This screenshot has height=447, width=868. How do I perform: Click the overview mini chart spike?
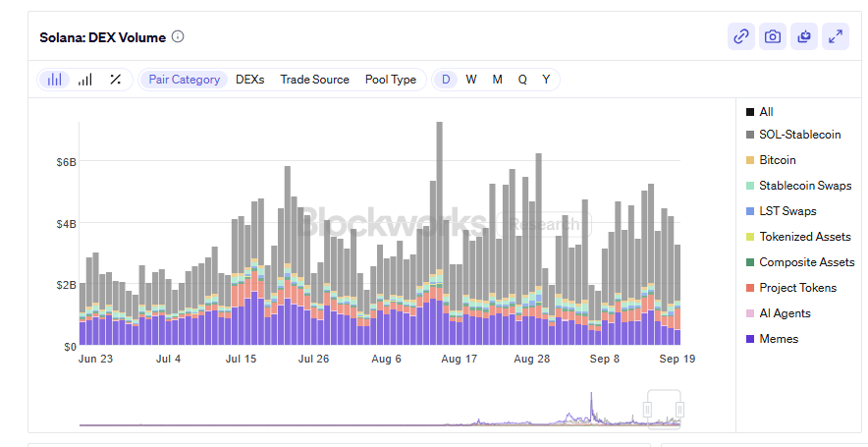click(591, 407)
